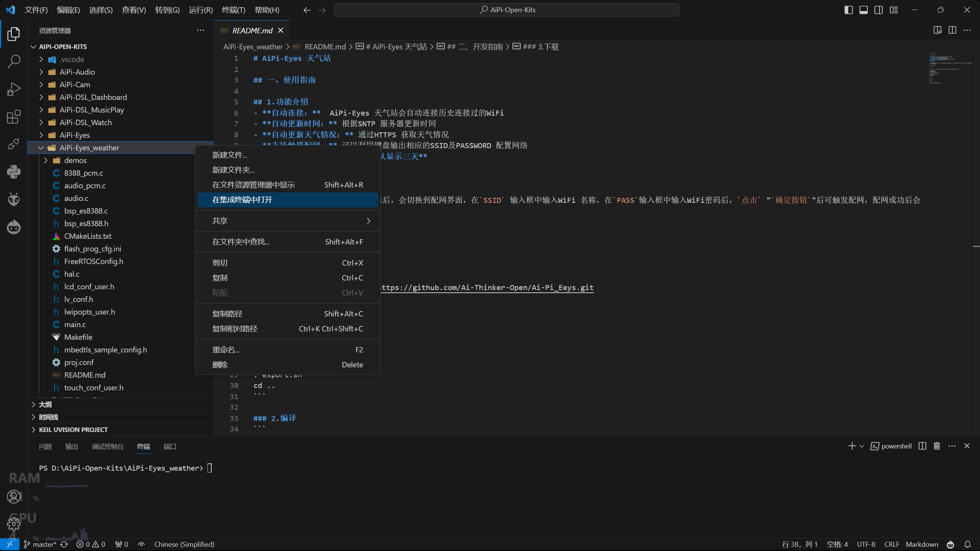Viewport: 980px width, 551px height.
Task: Toggle bottom panel visibility
Action: 864,10
